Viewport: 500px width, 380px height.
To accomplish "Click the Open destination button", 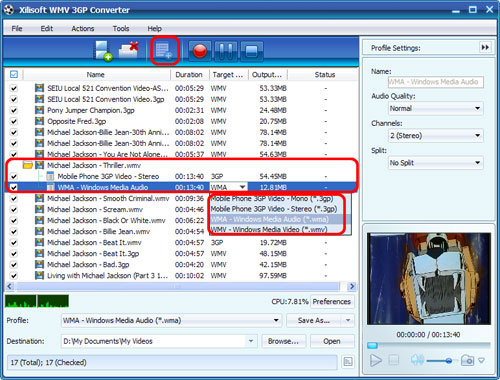I will pyautogui.click(x=332, y=341).
